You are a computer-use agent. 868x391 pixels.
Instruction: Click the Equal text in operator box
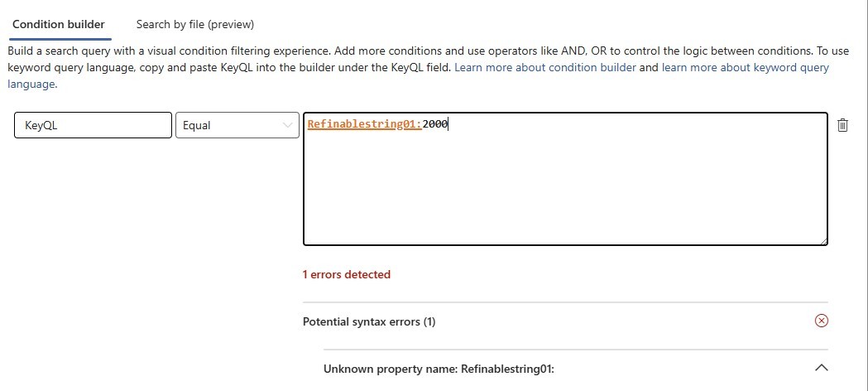click(x=196, y=126)
